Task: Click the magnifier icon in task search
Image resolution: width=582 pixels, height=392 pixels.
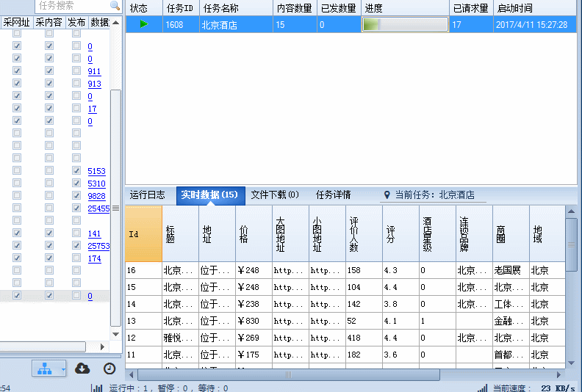Action: (115, 6)
